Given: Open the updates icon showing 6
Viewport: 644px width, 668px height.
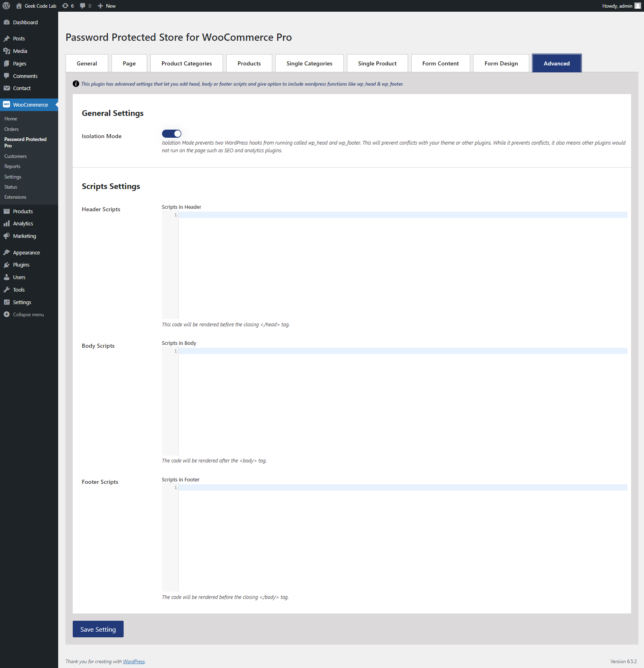Looking at the screenshot, I should (x=65, y=6).
